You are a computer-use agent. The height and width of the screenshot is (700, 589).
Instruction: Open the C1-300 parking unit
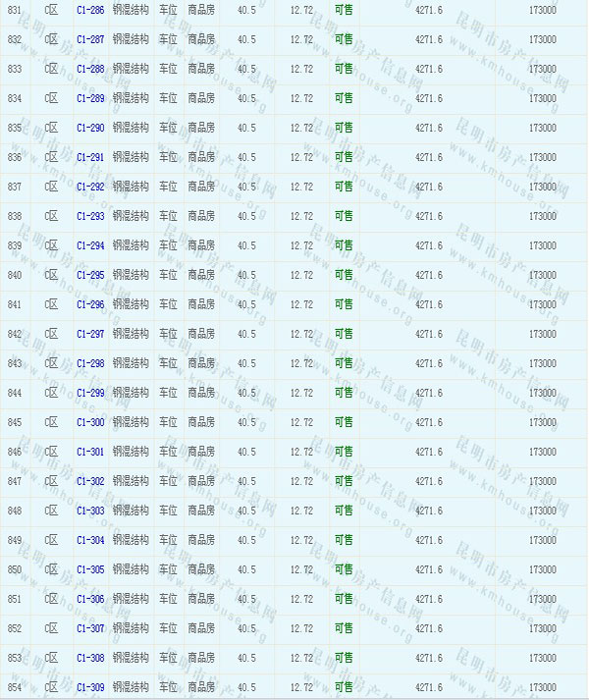point(89,422)
